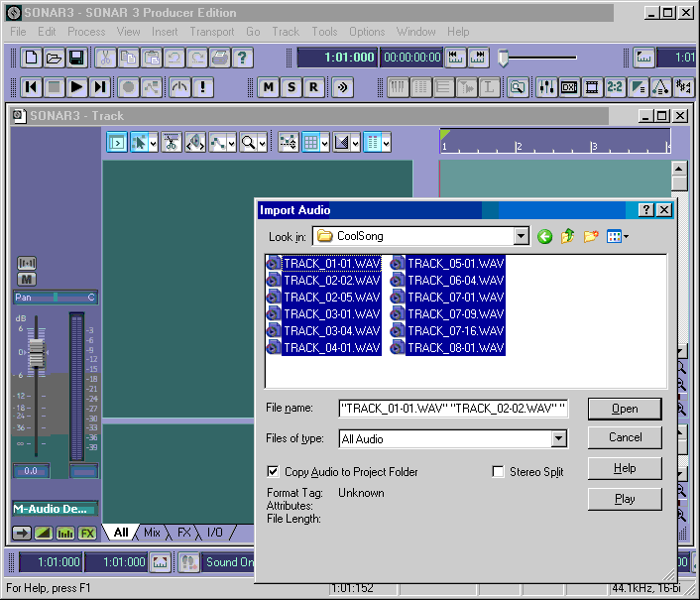Open the Files of type All Audio dropdown
Image resolution: width=700 pixels, height=600 pixels.
(558, 438)
